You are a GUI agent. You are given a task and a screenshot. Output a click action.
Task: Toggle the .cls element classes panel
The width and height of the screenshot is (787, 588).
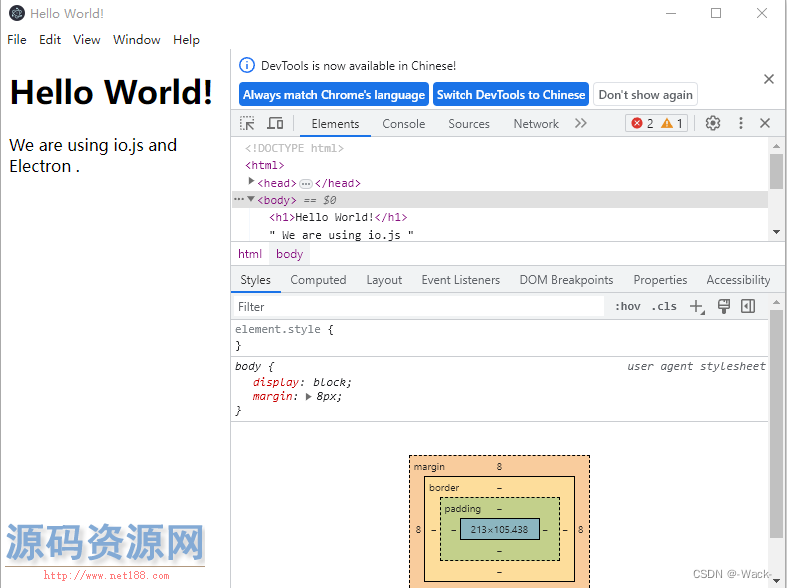click(664, 307)
